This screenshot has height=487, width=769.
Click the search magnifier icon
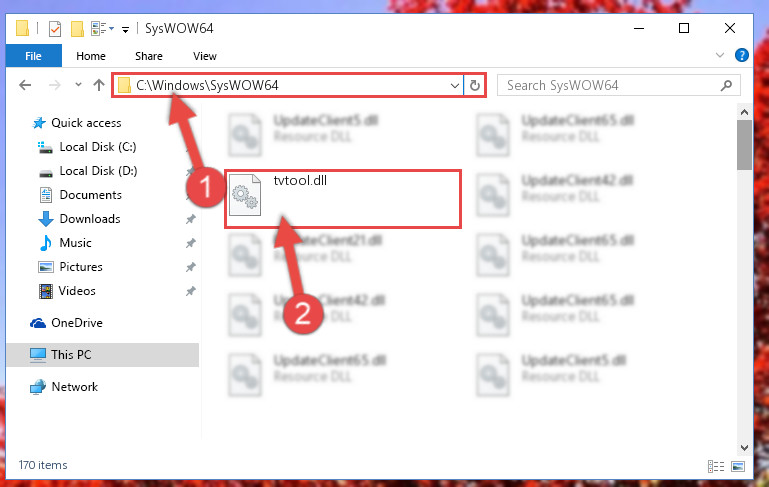(726, 85)
